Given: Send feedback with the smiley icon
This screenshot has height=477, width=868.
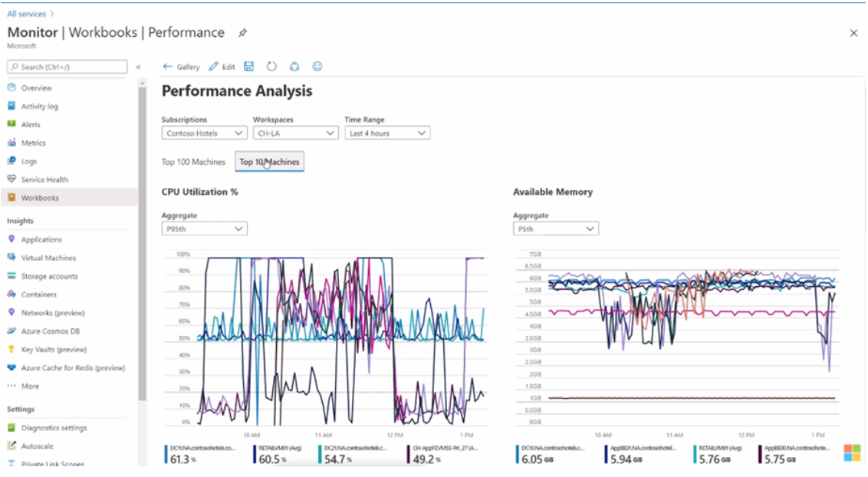Looking at the screenshot, I should coord(317,67).
